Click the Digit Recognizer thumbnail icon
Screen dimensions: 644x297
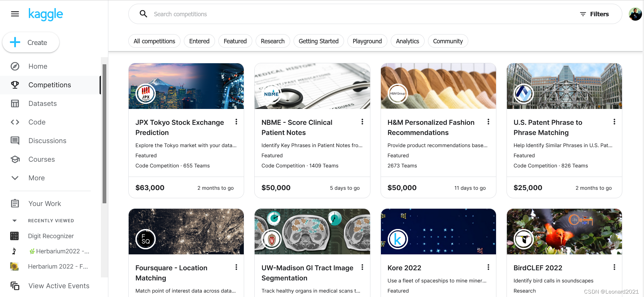(15, 236)
